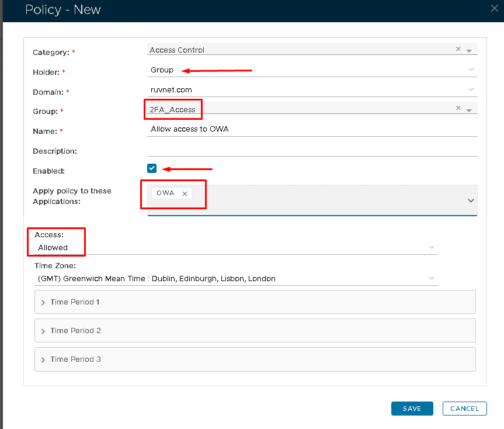Screen dimensions: 504x429
Task: Expand the Applications list chevron
Action: pos(471,200)
